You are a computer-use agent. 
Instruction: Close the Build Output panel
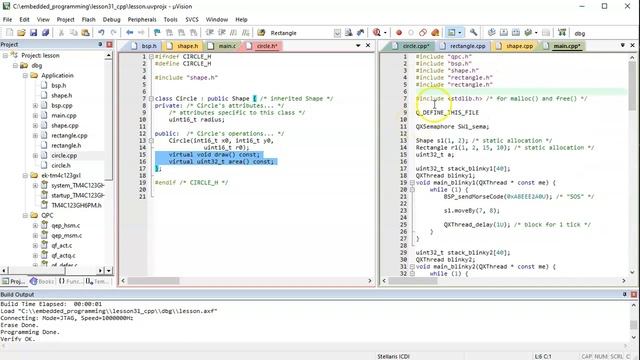pyautogui.click(x=634, y=294)
